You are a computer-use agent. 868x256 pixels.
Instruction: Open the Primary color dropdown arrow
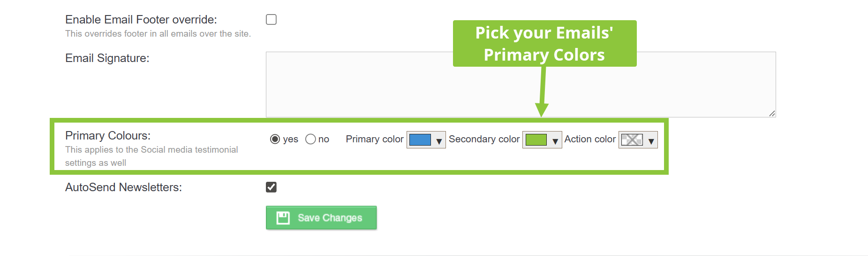click(x=439, y=140)
